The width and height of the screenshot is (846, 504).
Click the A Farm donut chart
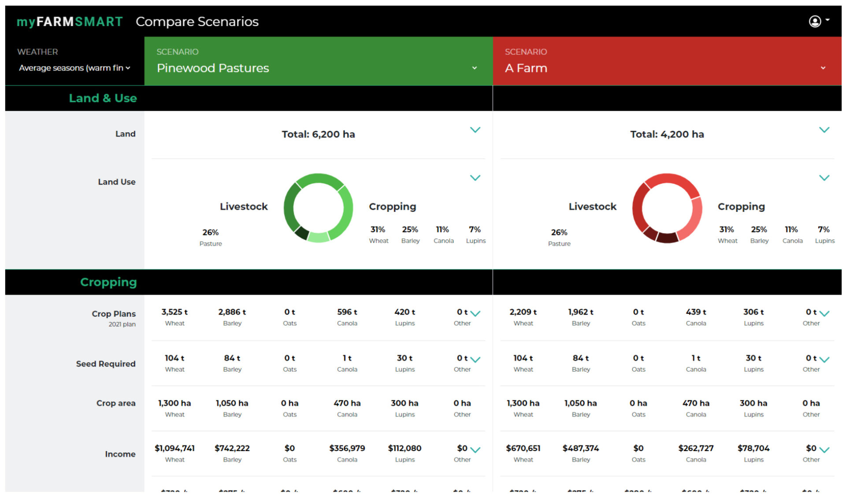pos(667,208)
